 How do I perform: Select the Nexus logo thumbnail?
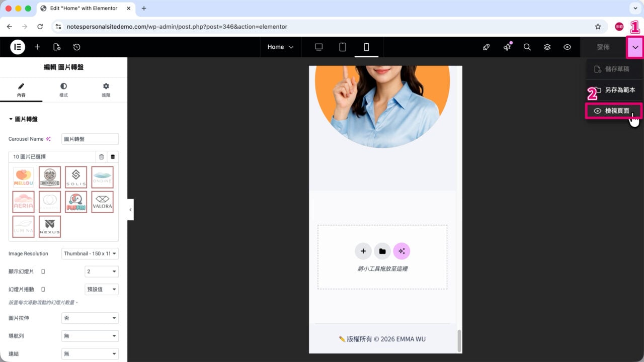click(50, 227)
